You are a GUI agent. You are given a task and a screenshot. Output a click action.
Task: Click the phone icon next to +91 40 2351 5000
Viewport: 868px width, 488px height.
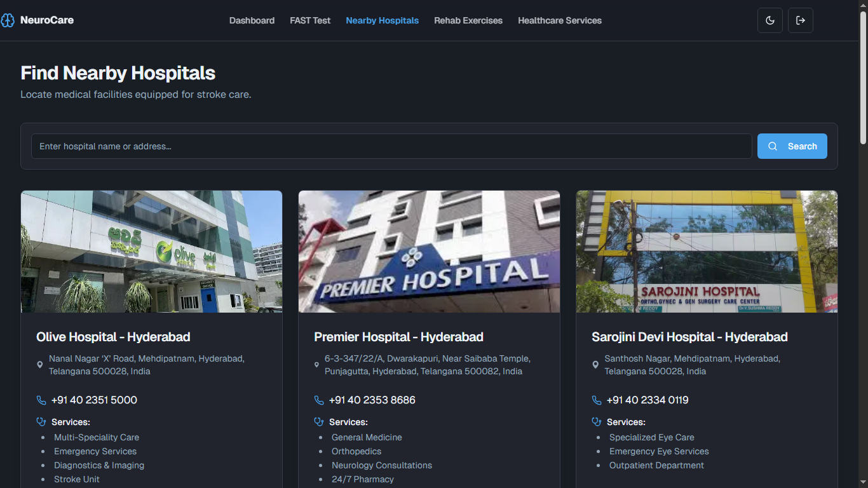point(41,400)
